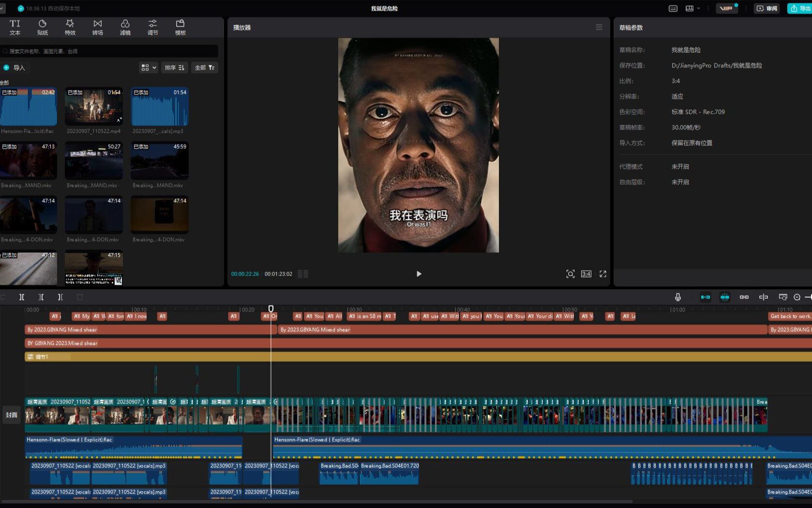The image size is (812, 508).
Task: Click the 导入 import button
Action: (x=15, y=68)
